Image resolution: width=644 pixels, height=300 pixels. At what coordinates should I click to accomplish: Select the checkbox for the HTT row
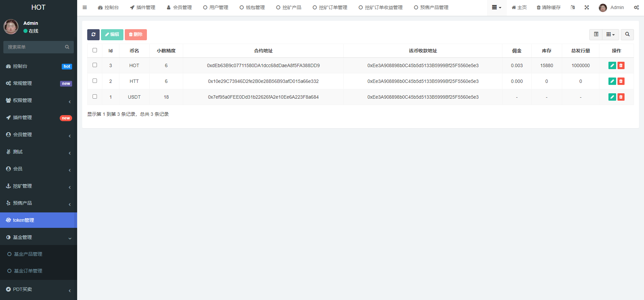tap(95, 81)
